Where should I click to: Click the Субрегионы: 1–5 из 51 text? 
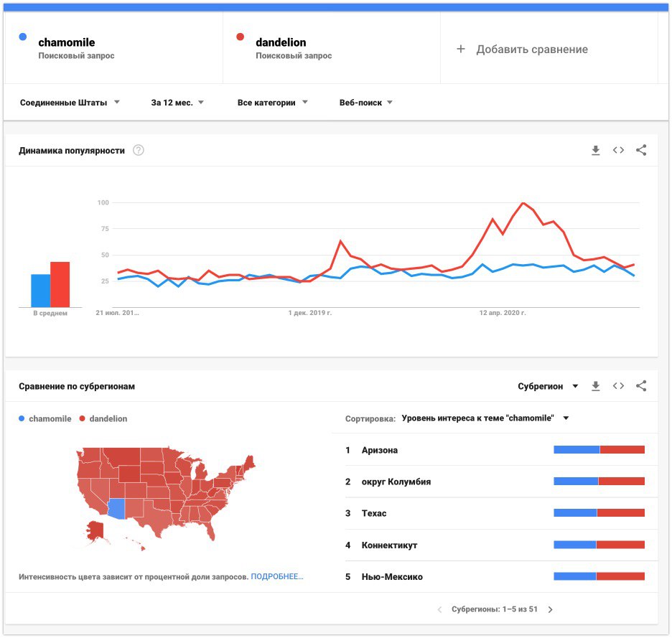(x=494, y=609)
